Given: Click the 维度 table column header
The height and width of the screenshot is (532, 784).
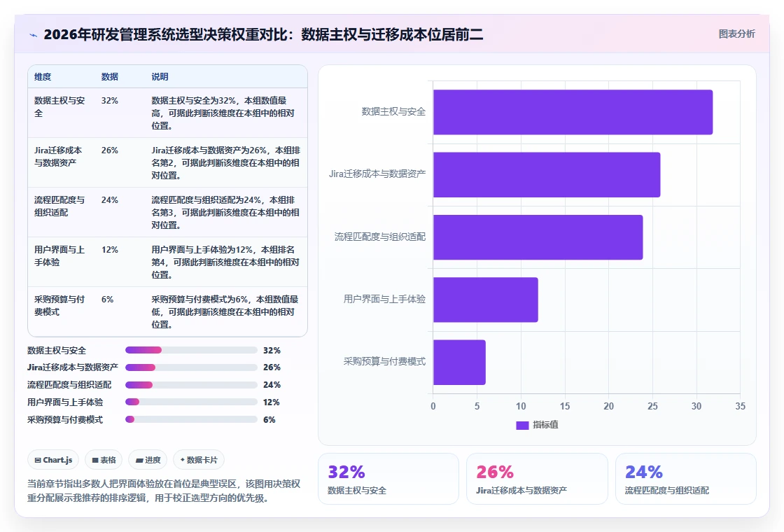Looking at the screenshot, I should click(43, 77).
